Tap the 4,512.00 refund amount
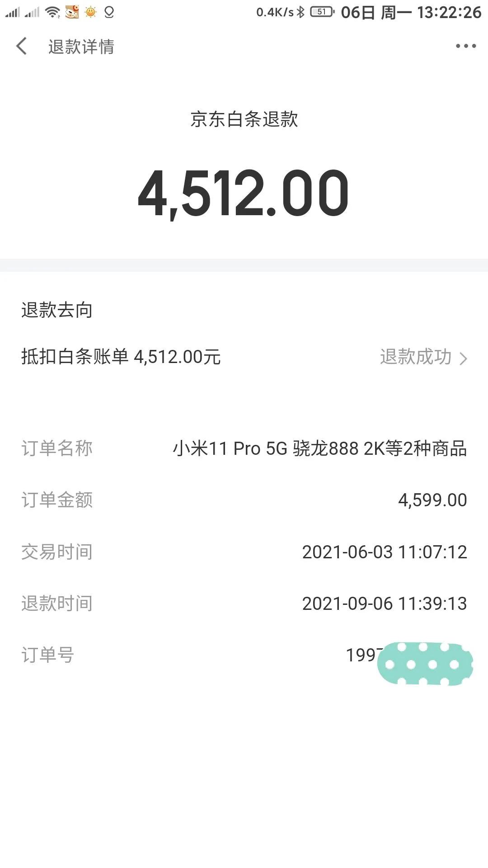488x868 pixels. tap(243, 193)
